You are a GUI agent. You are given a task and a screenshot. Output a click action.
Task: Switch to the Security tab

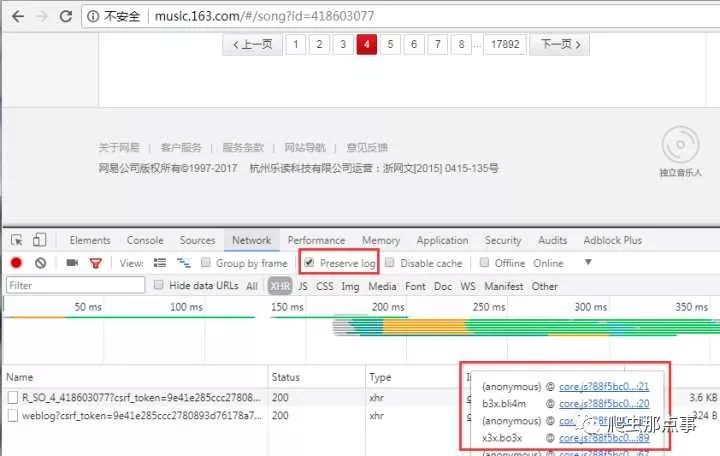503,240
